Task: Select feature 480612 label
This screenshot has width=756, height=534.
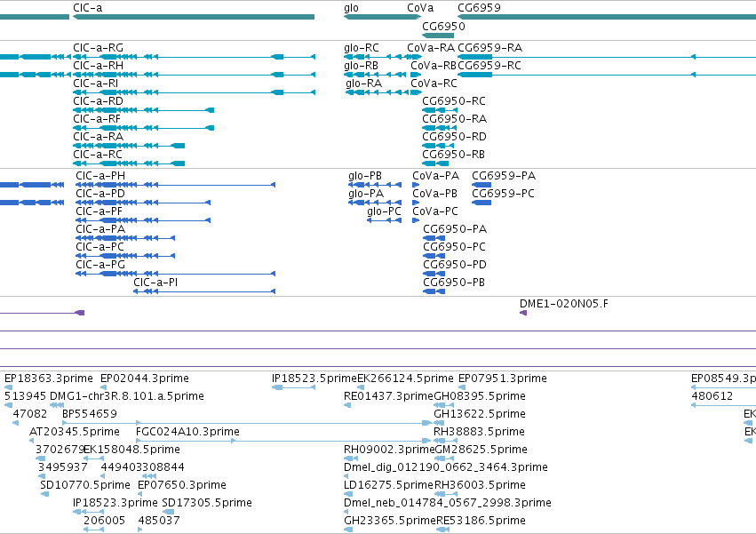Action: 712,396
